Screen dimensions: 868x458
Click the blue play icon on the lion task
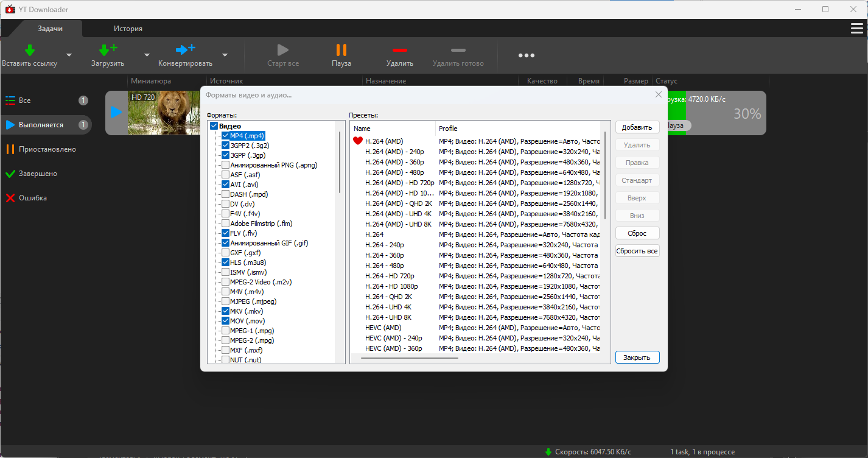116,113
